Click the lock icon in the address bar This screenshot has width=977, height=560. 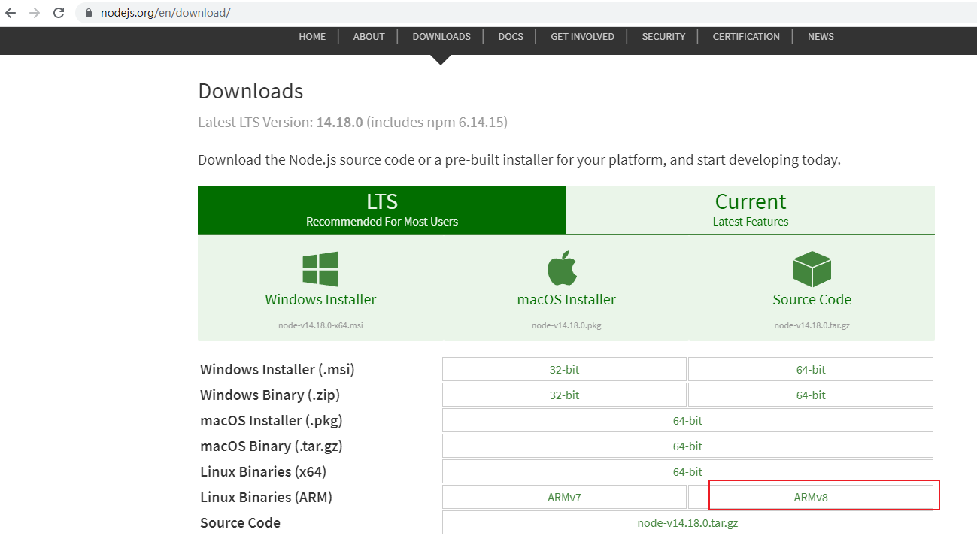click(89, 13)
